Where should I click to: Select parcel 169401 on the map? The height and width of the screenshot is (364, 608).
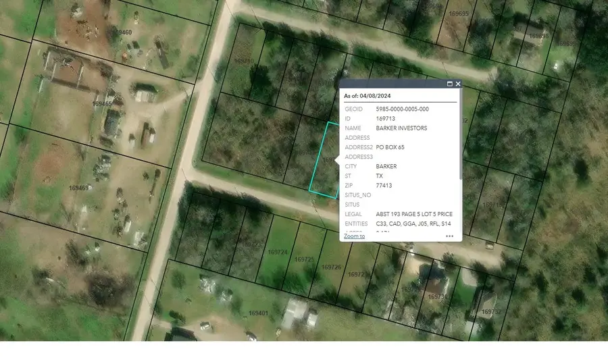pos(258,313)
